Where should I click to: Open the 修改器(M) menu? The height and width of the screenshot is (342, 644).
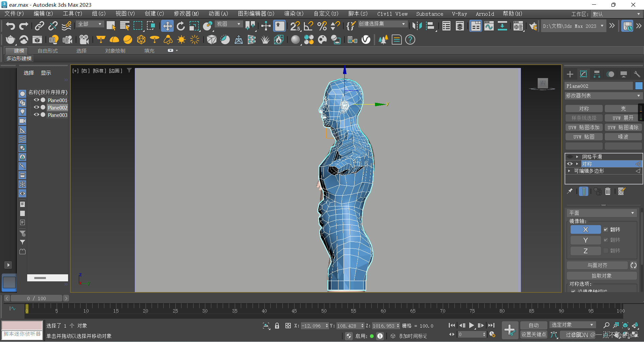point(186,14)
